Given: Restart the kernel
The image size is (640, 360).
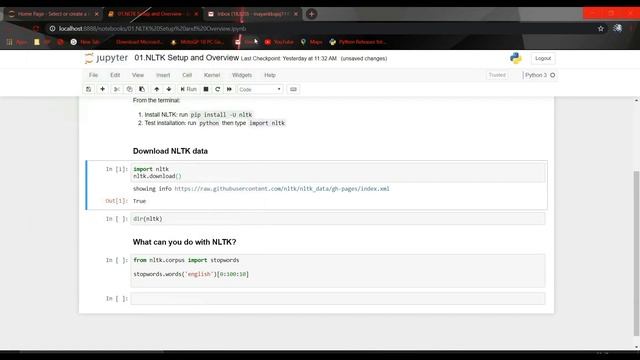Looking at the screenshot, I should pyautogui.click(x=218, y=89).
